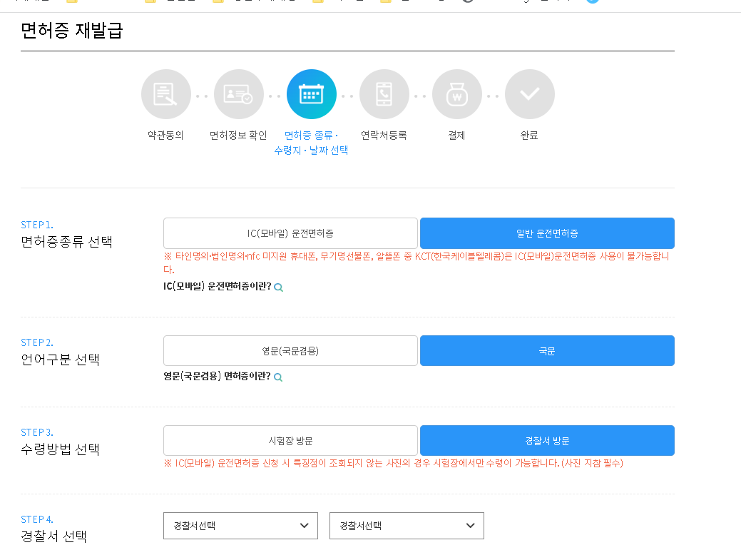The width and height of the screenshot is (741, 560).
Task: Click the blue 일반 운전면허증 button
Action: (x=547, y=233)
